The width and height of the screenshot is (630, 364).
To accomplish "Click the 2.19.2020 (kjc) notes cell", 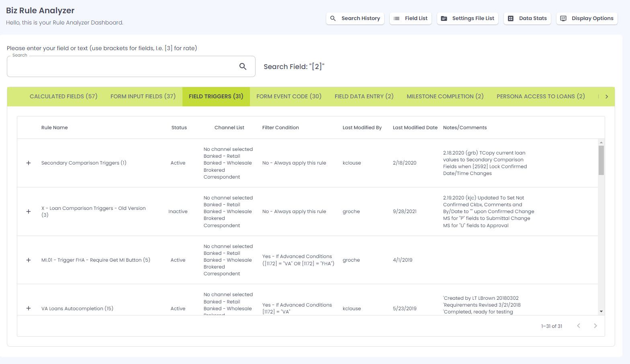I will point(489,211).
